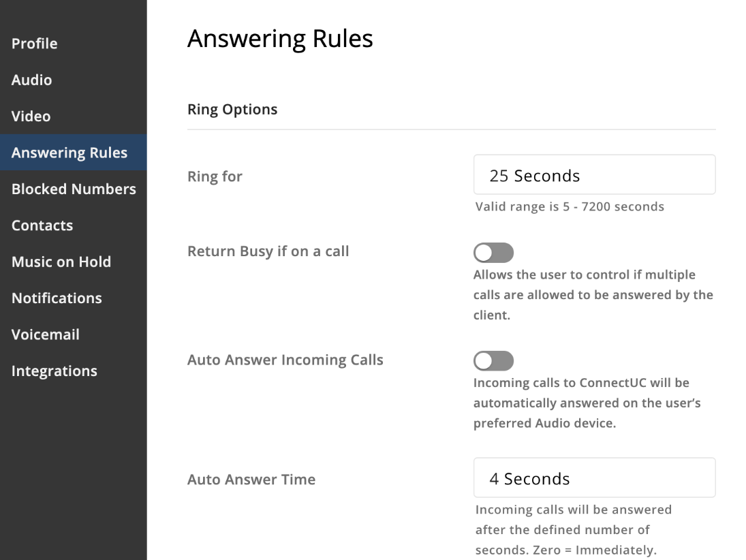Click the Ring for label

(x=215, y=176)
